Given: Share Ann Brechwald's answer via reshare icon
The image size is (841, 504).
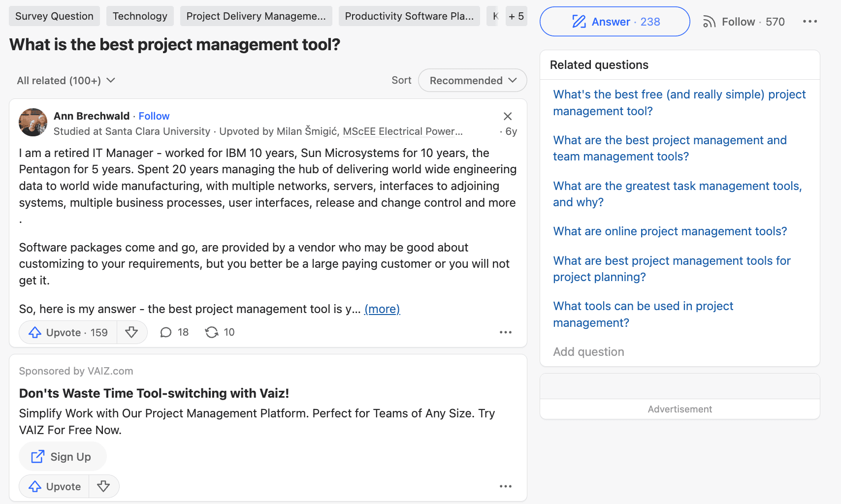Looking at the screenshot, I should click(219, 332).
